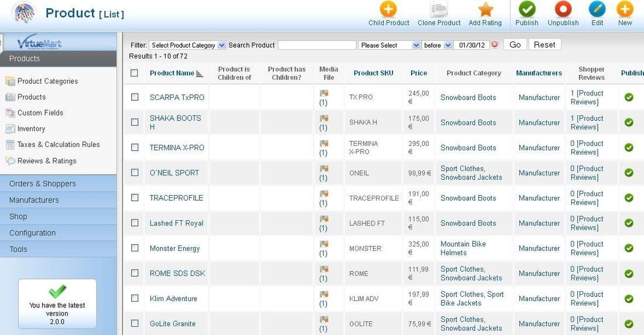Toggle published status of GoLite Granite
644x335 pixels.
pos(629,324)
